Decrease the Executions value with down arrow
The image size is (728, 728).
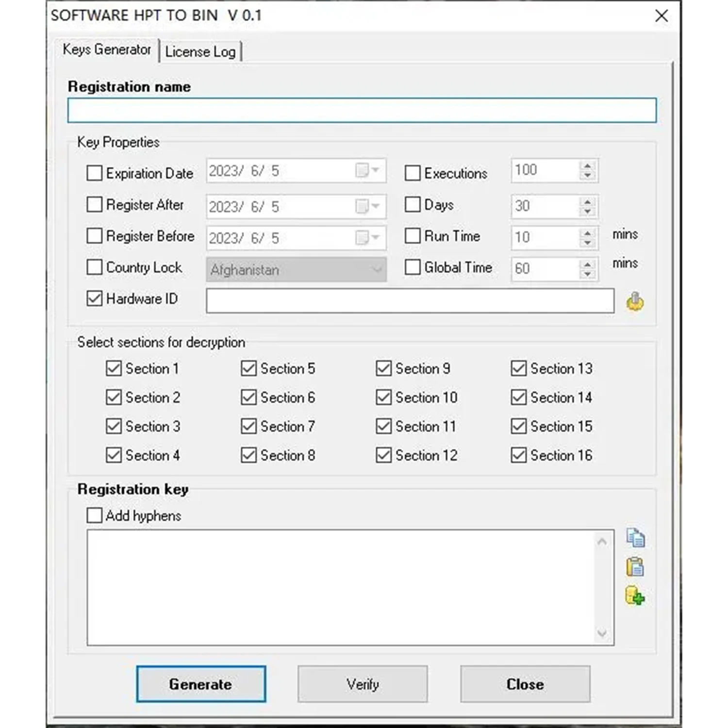click(587, 176)
